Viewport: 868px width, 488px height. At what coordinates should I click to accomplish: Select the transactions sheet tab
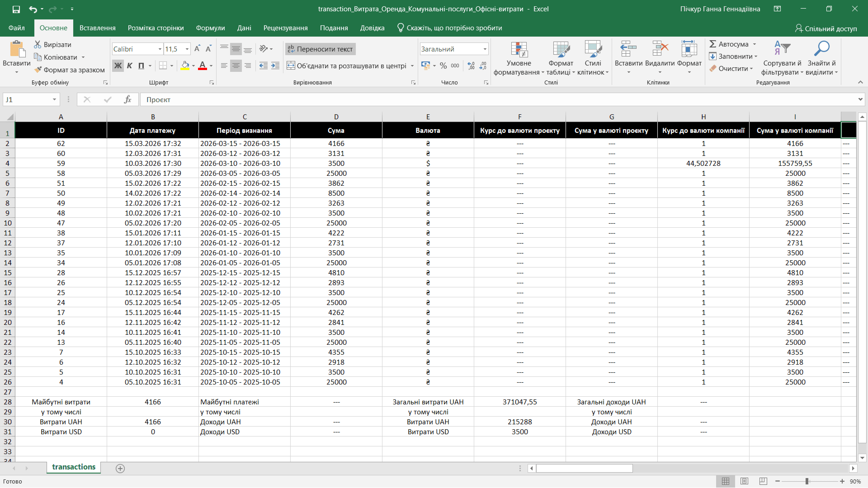(x=73, y=467)
